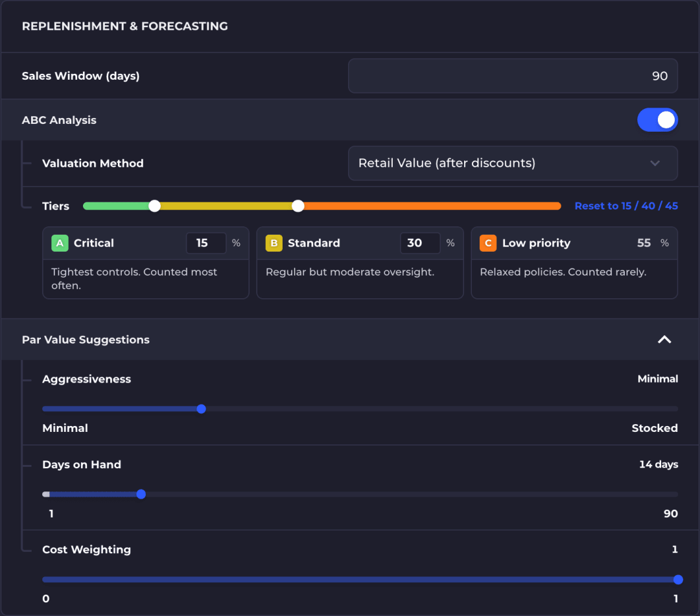The width and height of the screenshot is (700, 616).
Task: Click the second Tiers slider handle (B/C boundary)
Action: point(297,206)
